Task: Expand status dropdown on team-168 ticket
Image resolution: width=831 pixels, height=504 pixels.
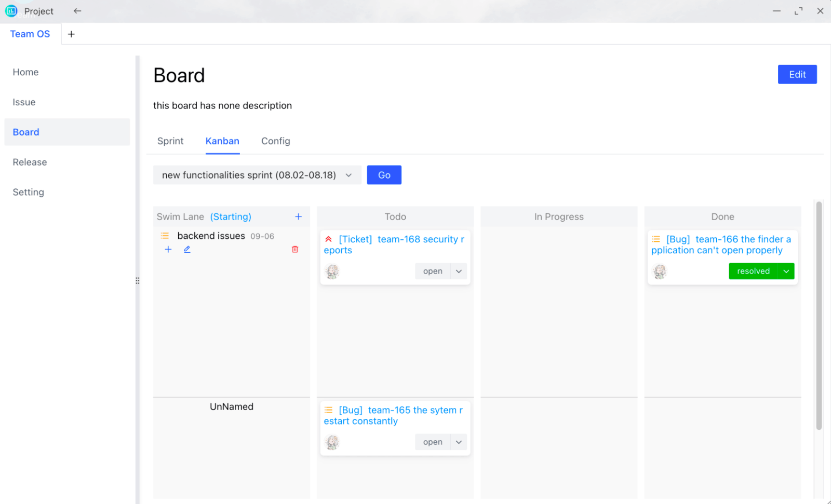Action: 459,271
